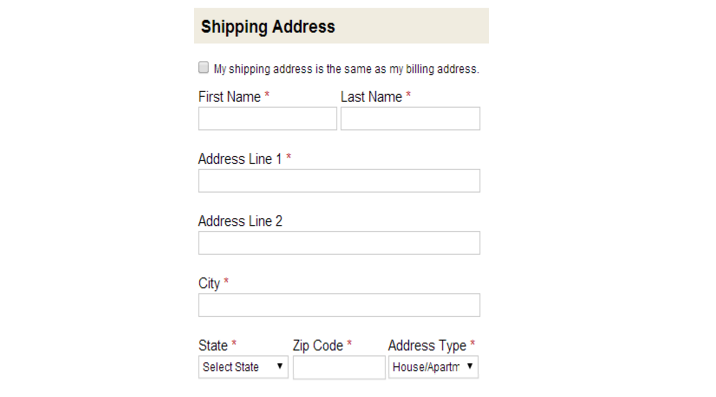Image resolution: width=716 pixels, height=397 pixels.
Task: Focus the City input box
Action: point(339,305)
